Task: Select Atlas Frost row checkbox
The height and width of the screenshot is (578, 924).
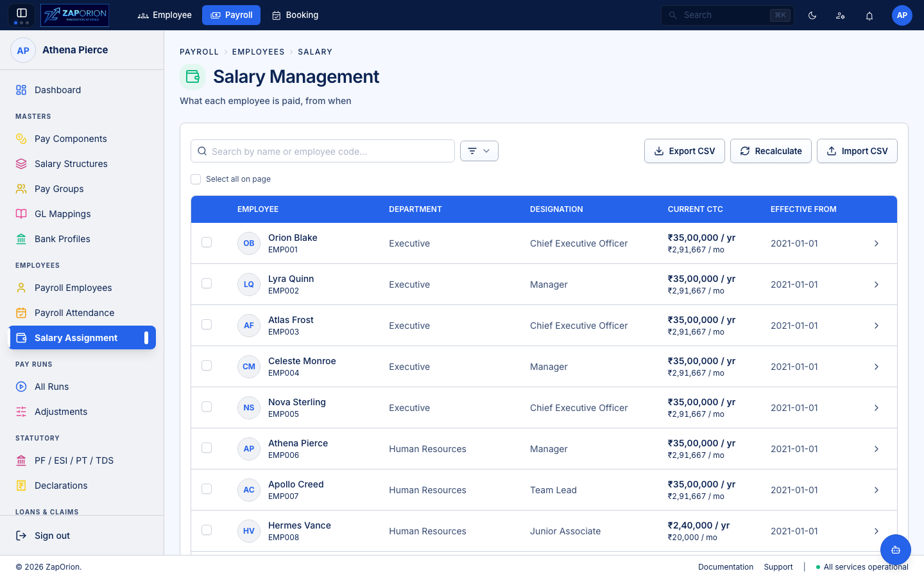Action: coord(207,324)
